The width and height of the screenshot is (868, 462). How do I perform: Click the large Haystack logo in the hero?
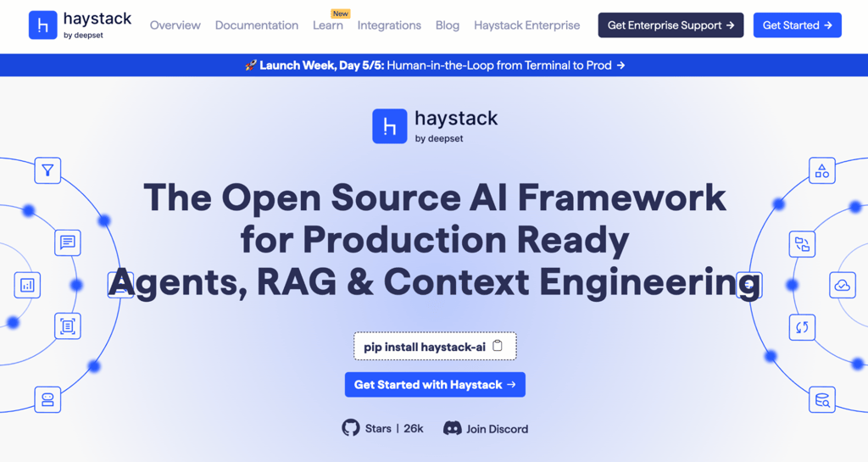click(x=435, y=126)
